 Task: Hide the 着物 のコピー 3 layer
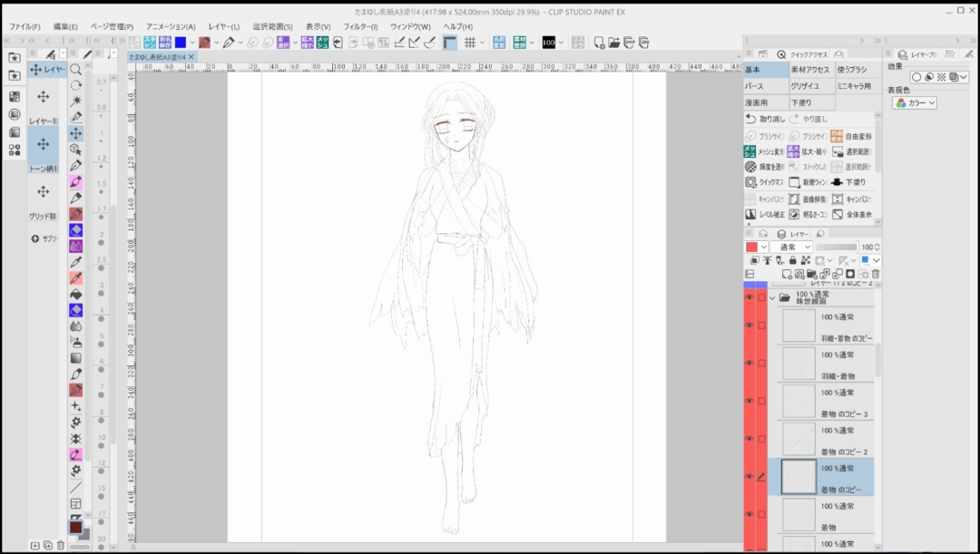pyautogui.click(x=750, y=401)
